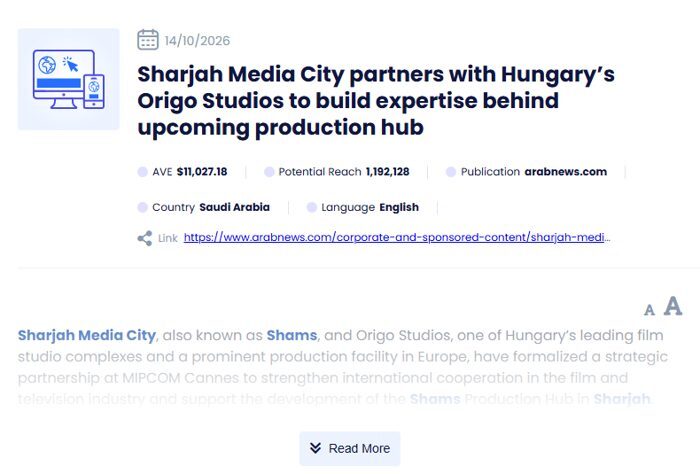
Task: Increase text size with large A
Action: [673, 306]
